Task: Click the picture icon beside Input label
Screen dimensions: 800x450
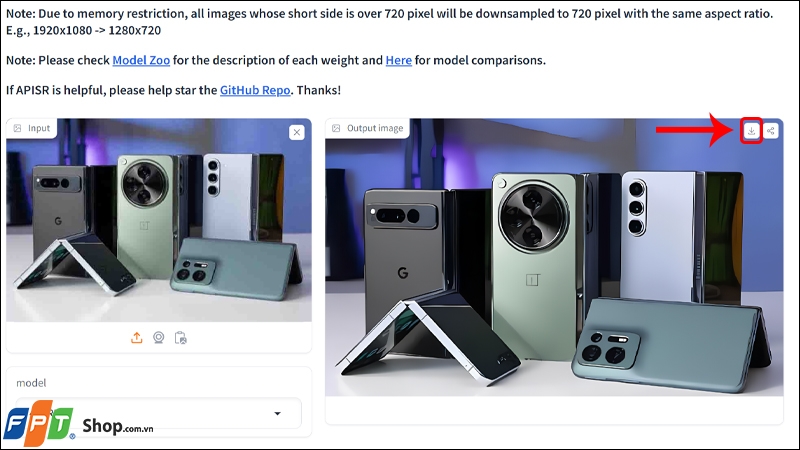Action: [x=17, y=128]
